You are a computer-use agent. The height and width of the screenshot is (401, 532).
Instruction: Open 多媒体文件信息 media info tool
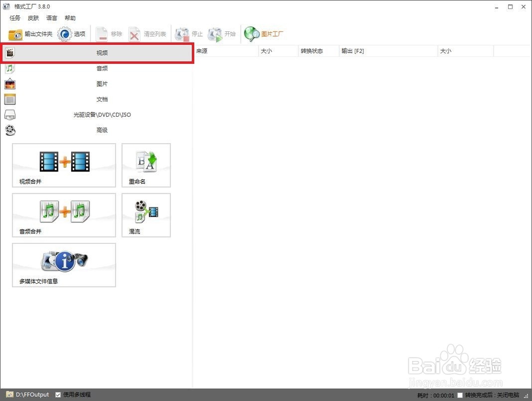(64, 265)
